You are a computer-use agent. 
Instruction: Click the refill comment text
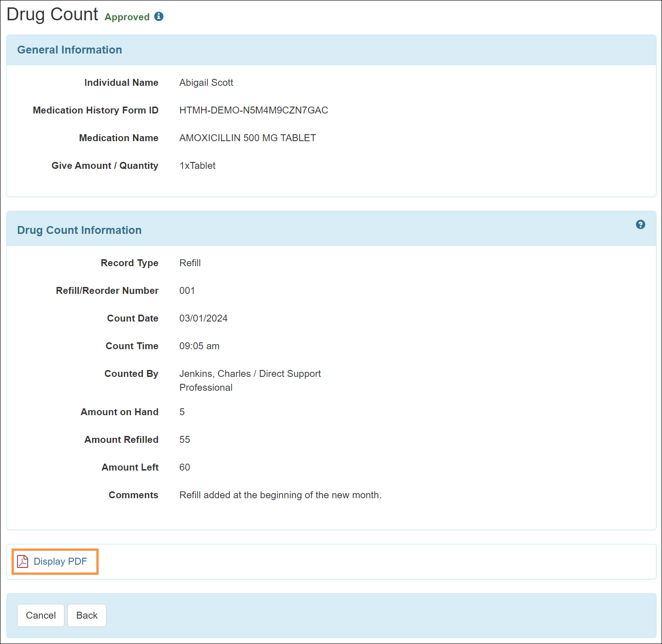pyautogui.click(x=280, y=495)
